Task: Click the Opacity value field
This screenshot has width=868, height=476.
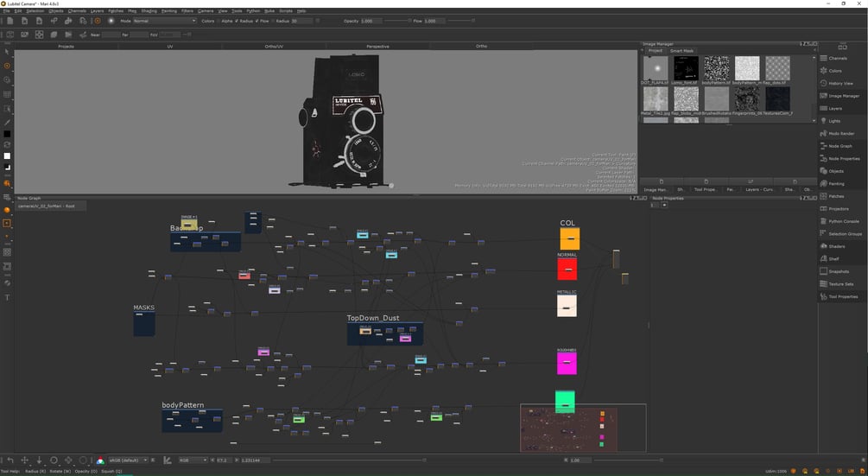Action: pyautogui.click(x=370, y=21)
